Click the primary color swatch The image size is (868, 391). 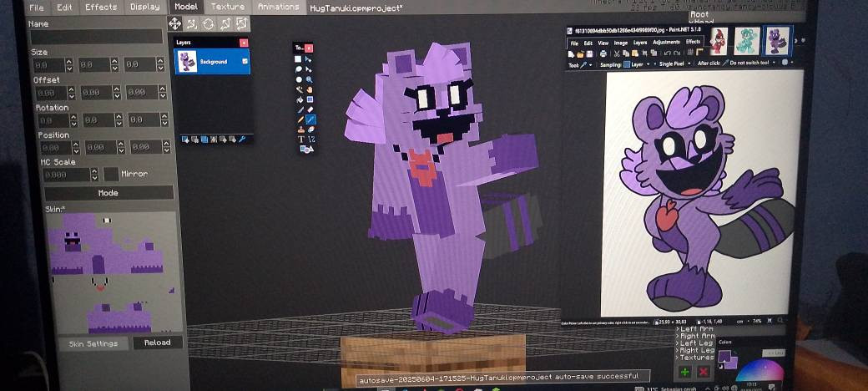[x=724, y=356]
